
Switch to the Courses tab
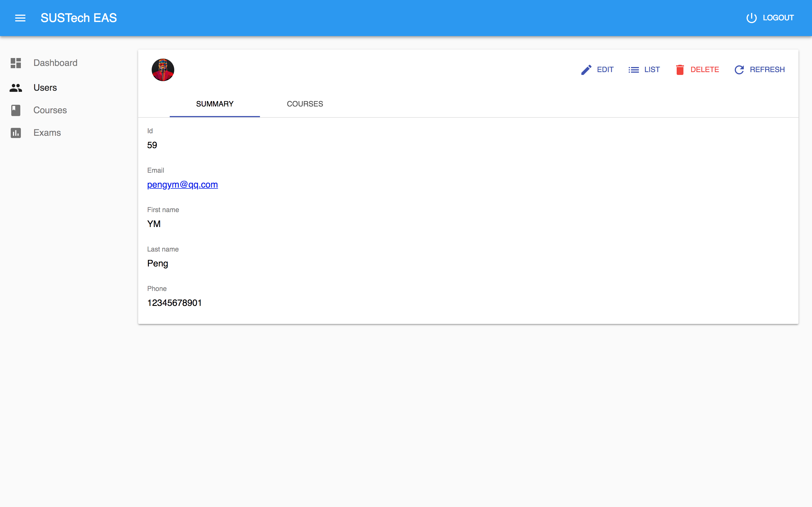pyautogui.click(x=305, y=104)
